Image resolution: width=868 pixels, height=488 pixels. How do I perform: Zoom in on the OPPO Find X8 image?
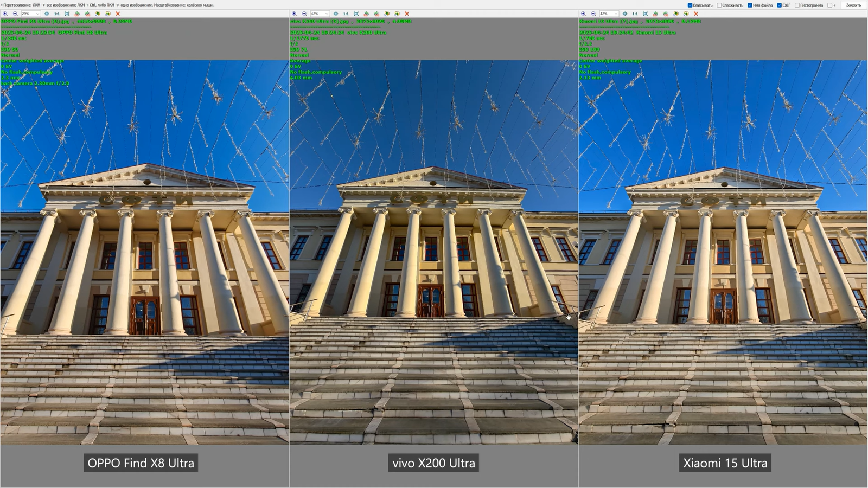coord(5,14)
